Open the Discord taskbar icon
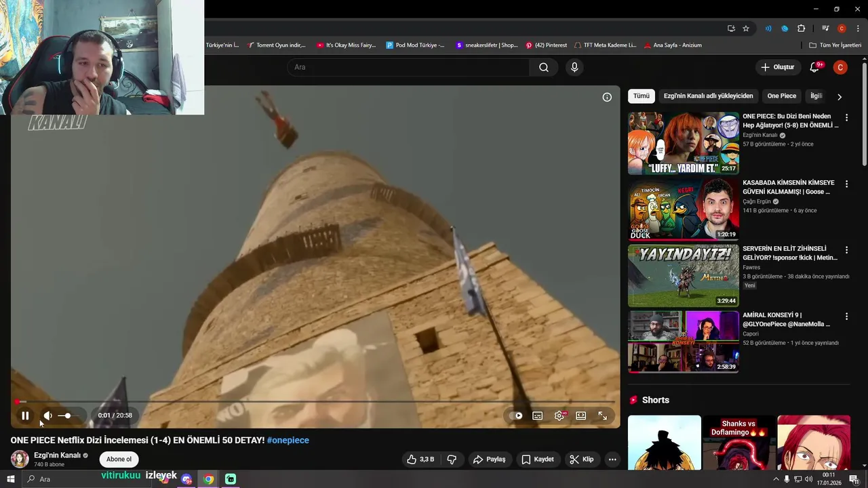This screenshot has height=488, width=868. pyautogui.click(x=187, y=479)
